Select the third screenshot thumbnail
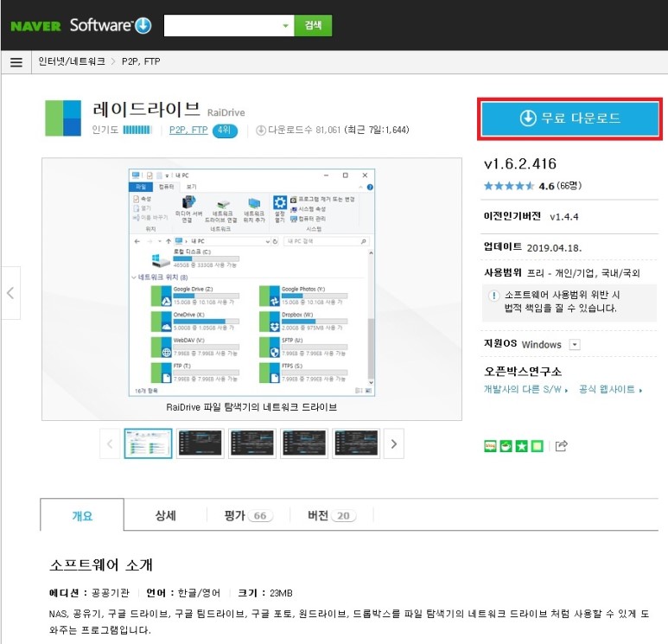Viewport: 668px width, 644px height. [x=252, y=443]
